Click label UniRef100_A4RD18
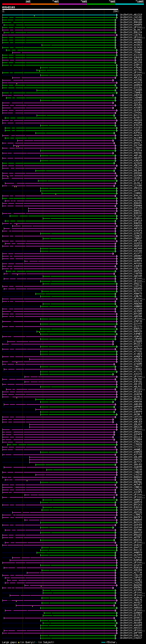The width and height of the screenshot is (146, 644). pyautogui.click(x=131, y=608)
